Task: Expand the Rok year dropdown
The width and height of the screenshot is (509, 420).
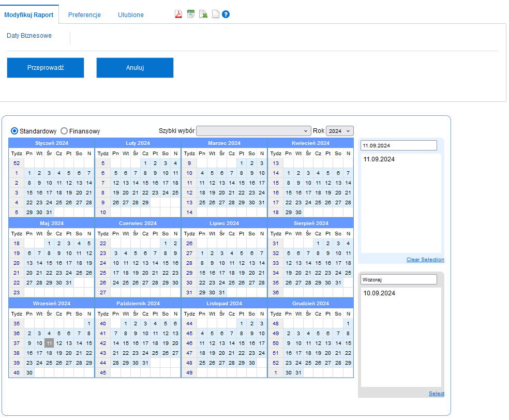Action: pos(340,131)
